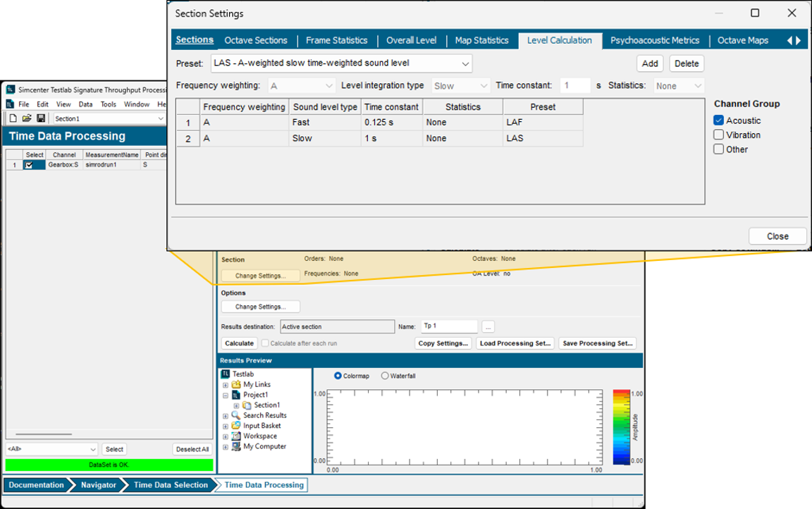Screen dimensions: 812x509
Task: Click the My Computer icon in tree
Action: [236, 446]
